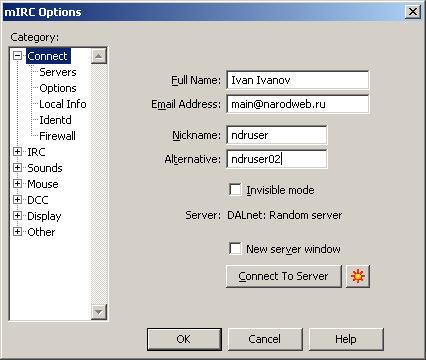
Task: Click the Connect To Server button
Action: pyautogui.click(x=284, y=276)
